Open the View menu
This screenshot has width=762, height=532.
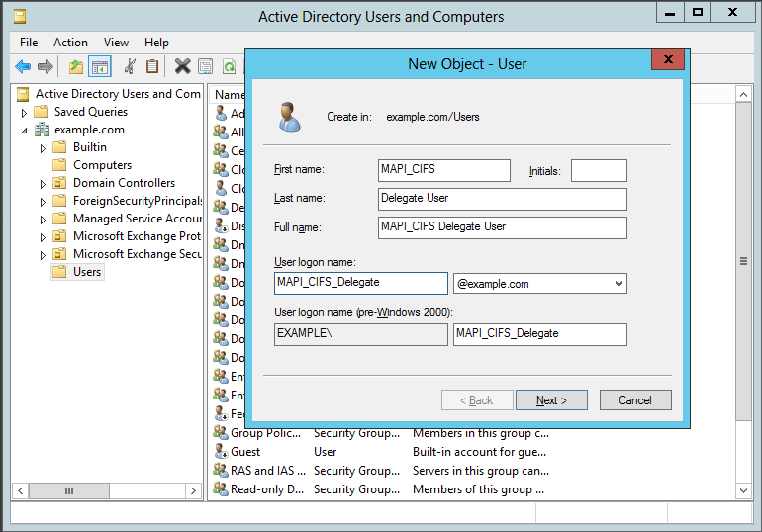(x=116, y=43)
